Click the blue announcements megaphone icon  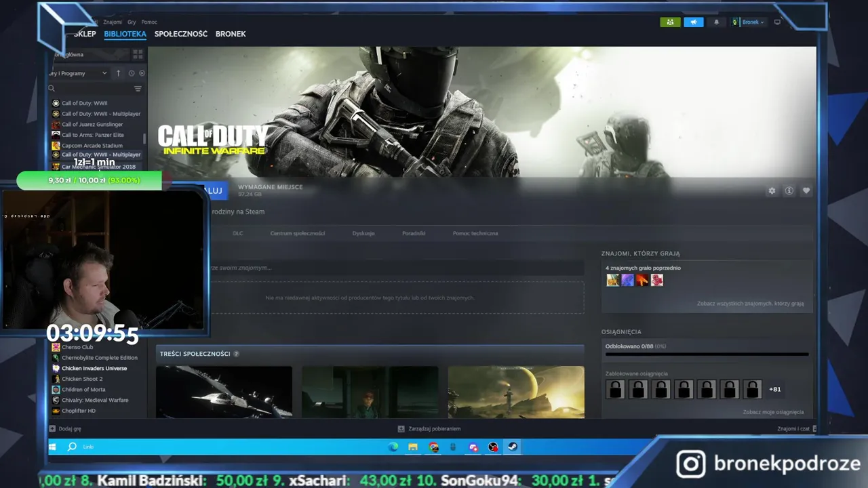coord(693,22)
